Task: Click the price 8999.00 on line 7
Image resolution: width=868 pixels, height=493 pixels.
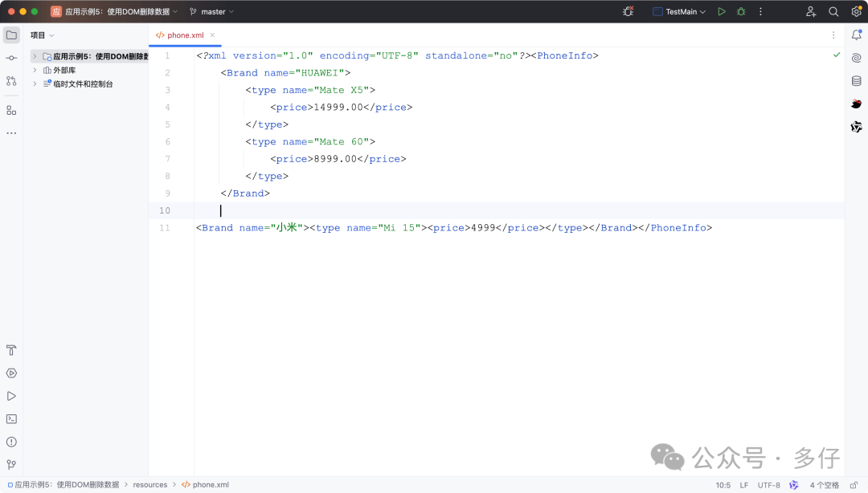Action: pos(335,159)
